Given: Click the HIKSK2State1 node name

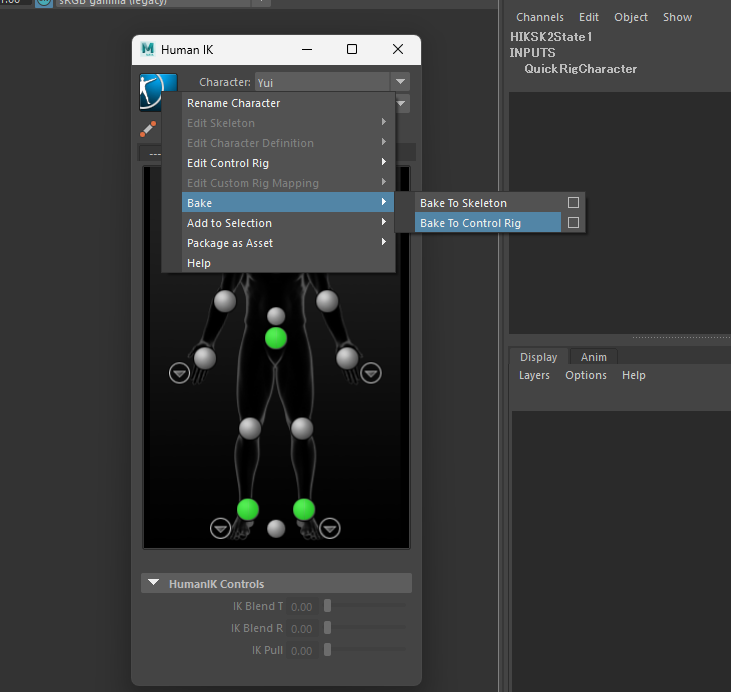Looking at the screenshot, I should pyautogui.click(x=551, y=37).
